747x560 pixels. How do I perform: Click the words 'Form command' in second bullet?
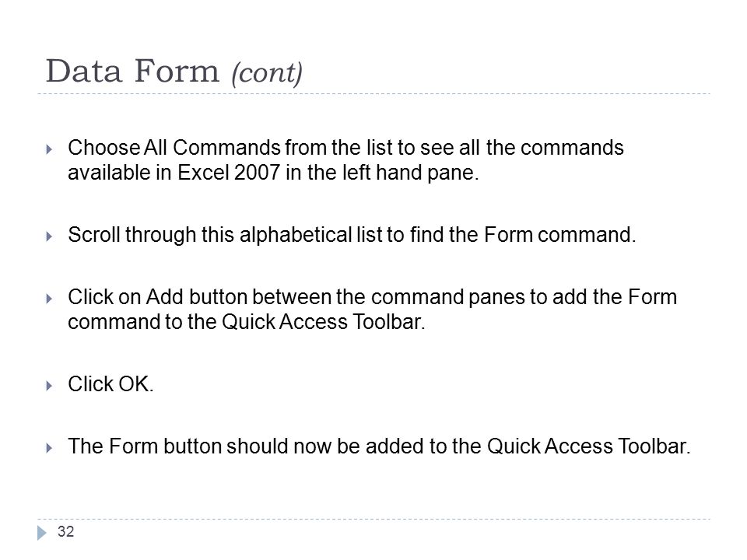click(559, 235)
